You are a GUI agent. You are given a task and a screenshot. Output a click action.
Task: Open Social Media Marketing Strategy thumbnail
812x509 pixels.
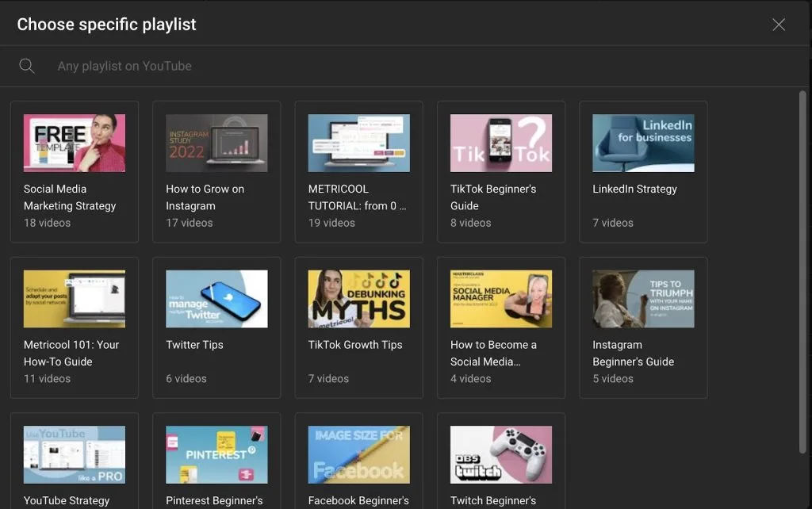(x=74, y=143)
